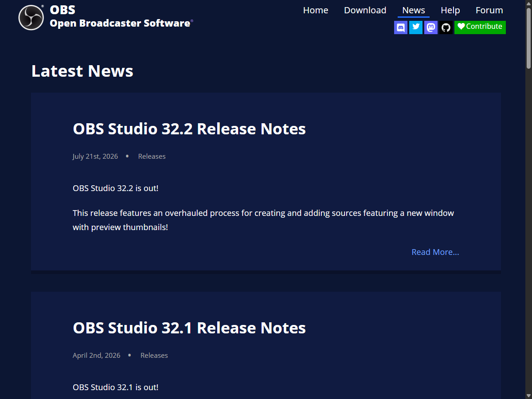
Task: Click the OBS logo icon
Action: click(x=31, y=18)
